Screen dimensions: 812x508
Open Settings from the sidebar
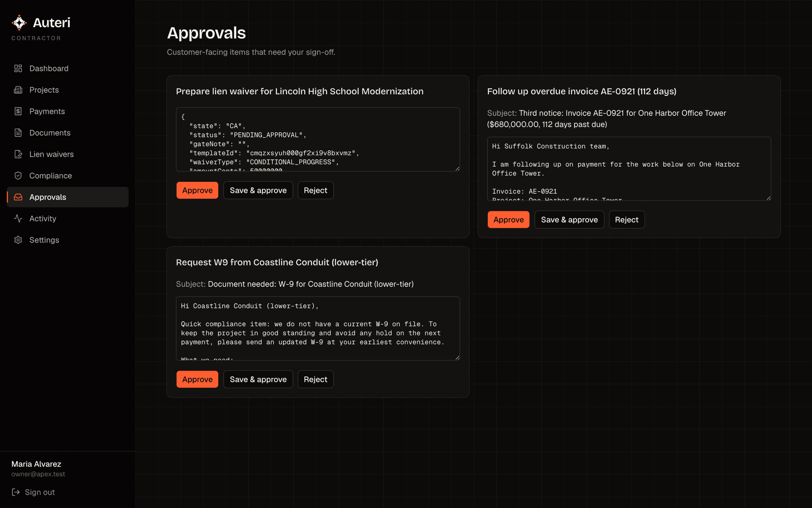tap(68, 240)
